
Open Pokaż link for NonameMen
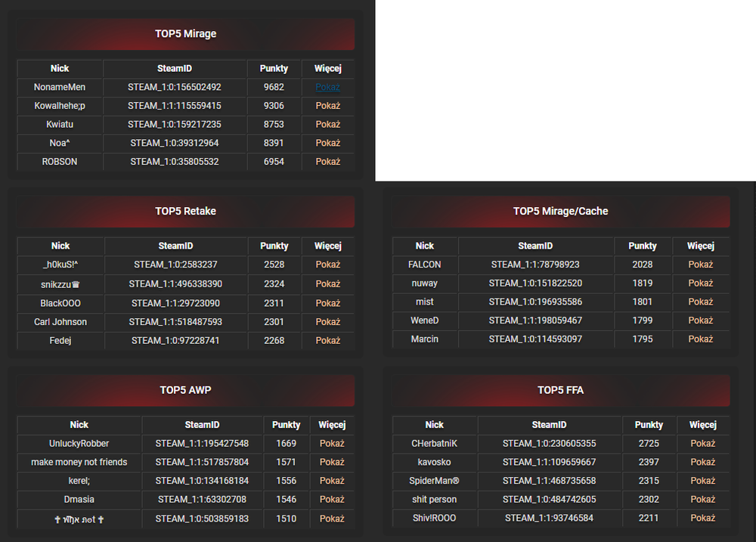coord(328,87)
